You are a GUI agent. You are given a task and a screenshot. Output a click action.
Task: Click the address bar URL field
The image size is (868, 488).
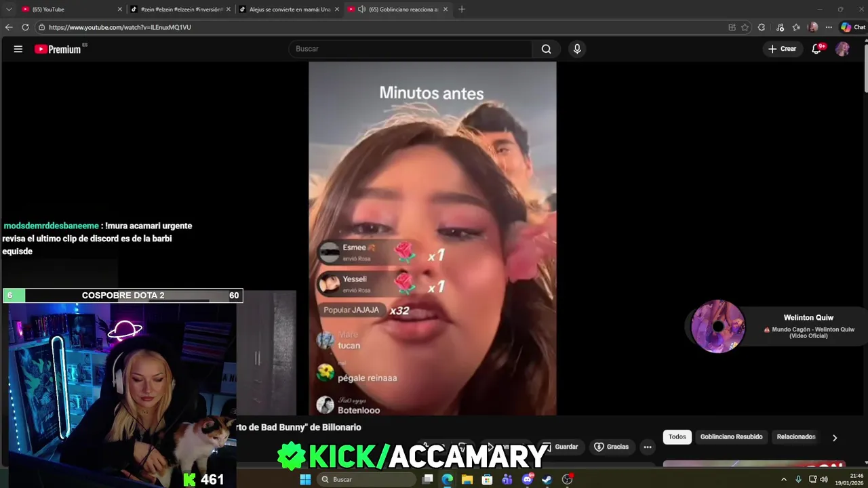380,27
